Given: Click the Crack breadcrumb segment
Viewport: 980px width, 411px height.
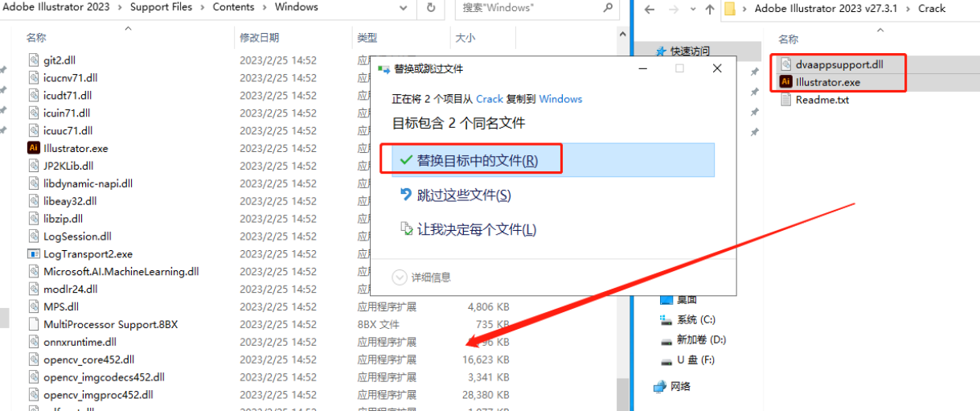Looking at the screenshot, I should point(932,9).
